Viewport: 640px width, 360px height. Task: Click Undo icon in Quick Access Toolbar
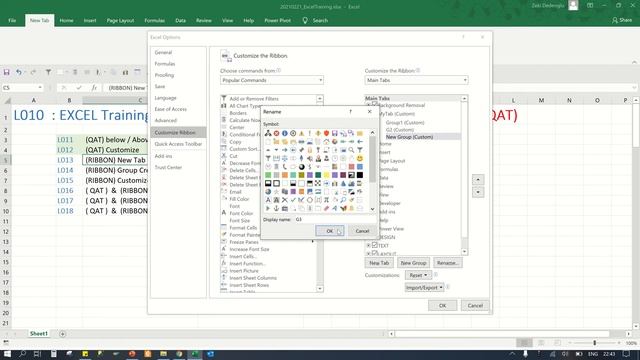pos(18,72)
